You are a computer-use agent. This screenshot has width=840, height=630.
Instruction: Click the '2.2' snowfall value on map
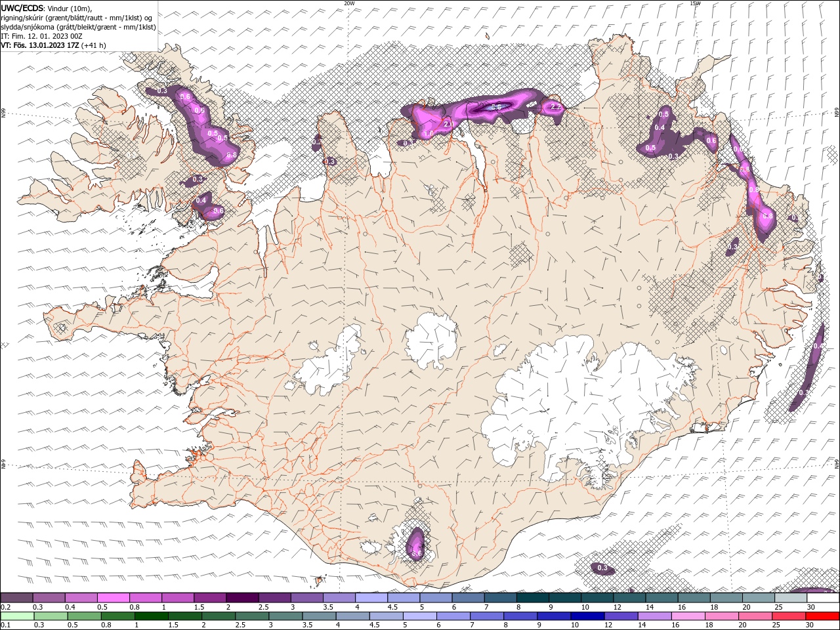tap(555, 106)
